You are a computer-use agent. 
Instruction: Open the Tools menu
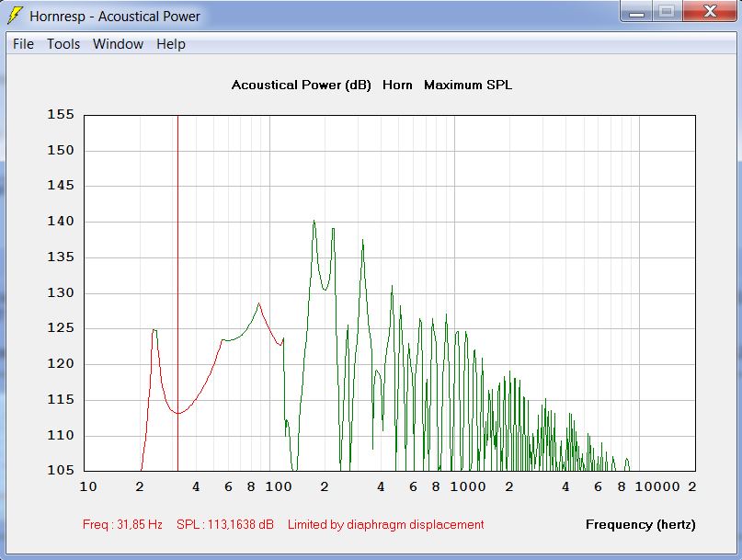point(63,44)
